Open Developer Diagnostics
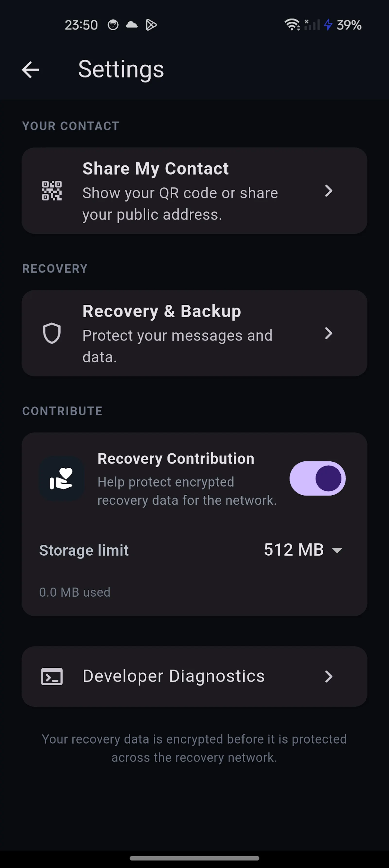The image size is (389, 868). (194, 677)
